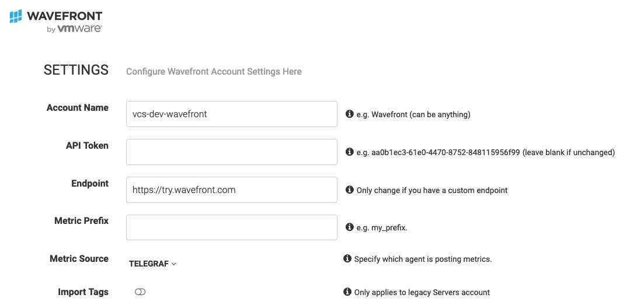The height and width of the screenshot is (305, 644).
Task: Click the info icon for legacy Servers note
Action: tap(347, 292)
